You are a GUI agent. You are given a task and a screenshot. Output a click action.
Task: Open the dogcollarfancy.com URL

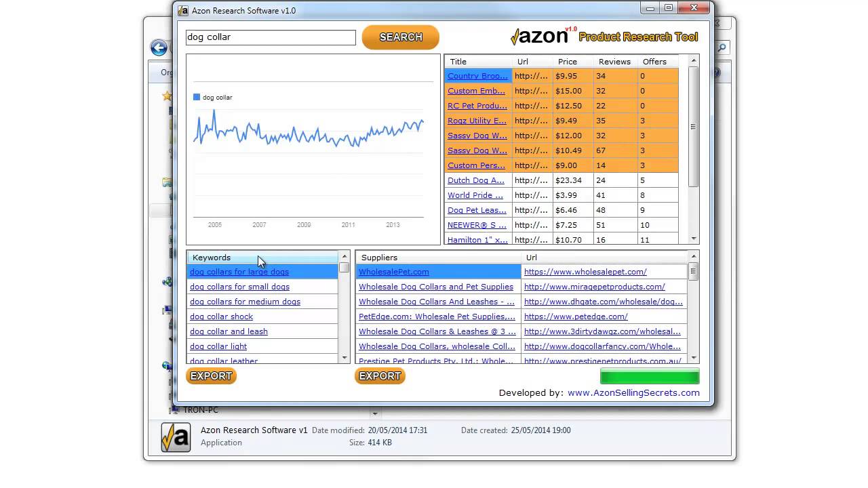pyautogui.click(x=602, y=346)
